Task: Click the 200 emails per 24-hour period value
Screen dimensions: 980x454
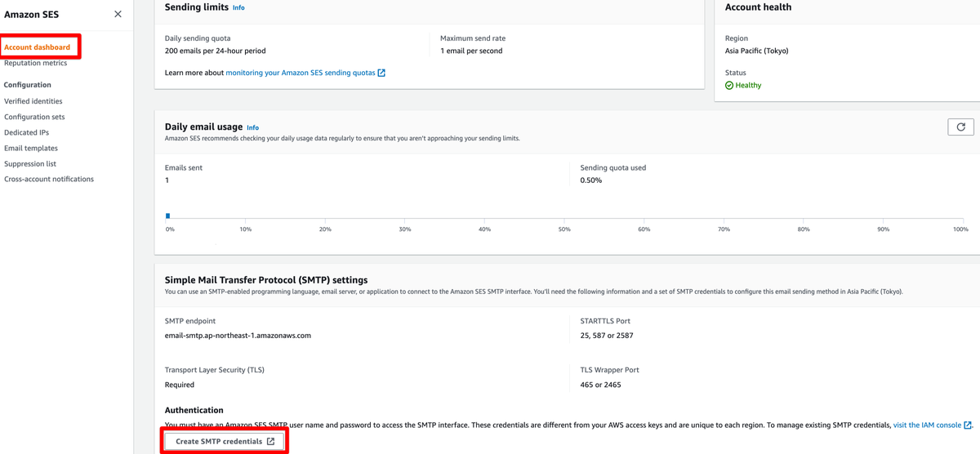Action: pyautogui.click(x=215, y=51)
